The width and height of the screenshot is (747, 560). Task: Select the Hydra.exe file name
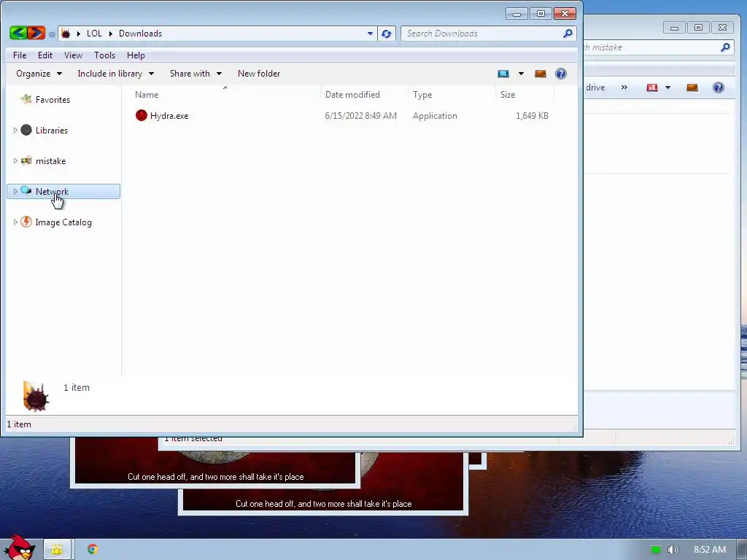coord(169,116)
